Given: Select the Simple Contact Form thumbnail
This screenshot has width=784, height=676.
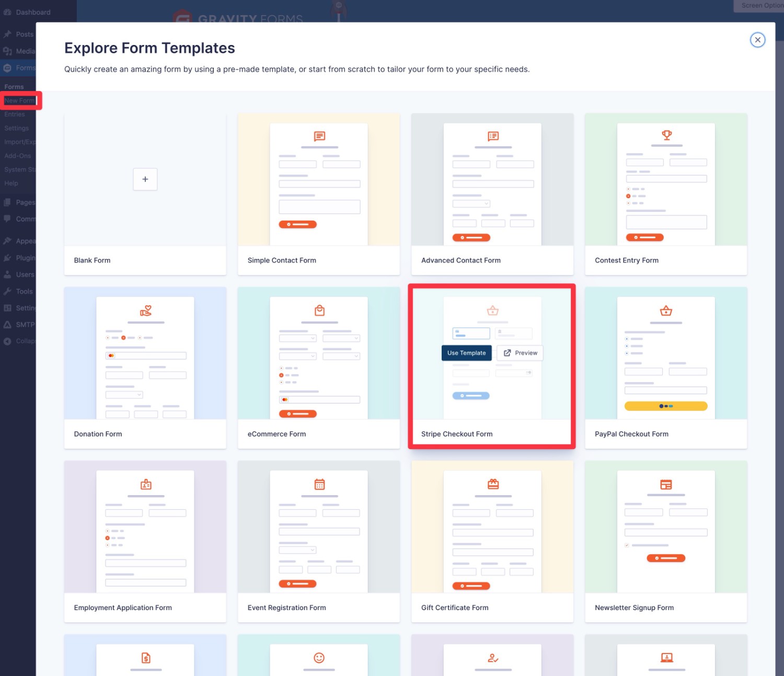Looking at the screenshot, I should [319, 180].
